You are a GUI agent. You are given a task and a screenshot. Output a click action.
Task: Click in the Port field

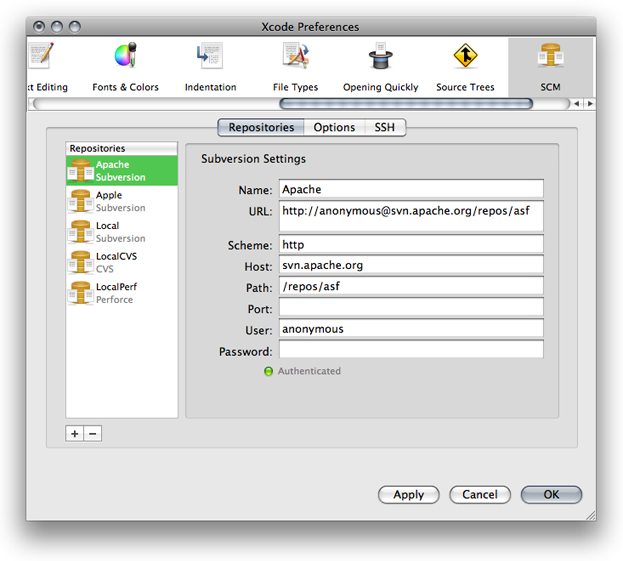[411, 307]
